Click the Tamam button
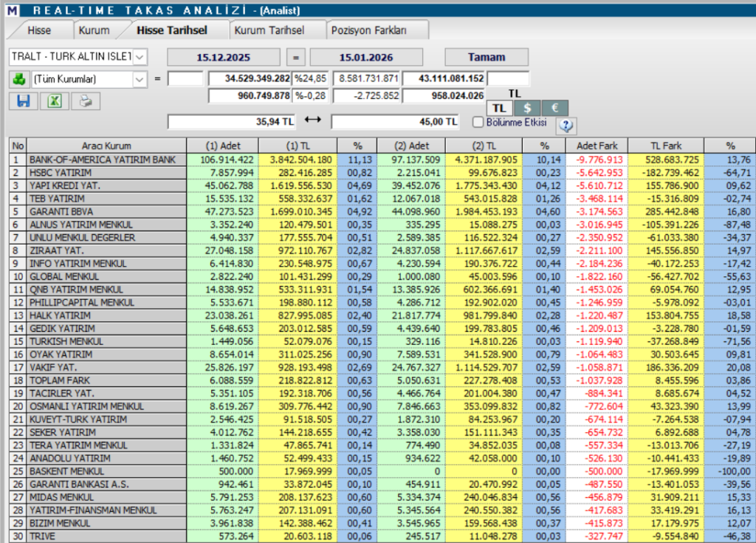This screenshot has width=756, height=543. (x=487, y=57)
